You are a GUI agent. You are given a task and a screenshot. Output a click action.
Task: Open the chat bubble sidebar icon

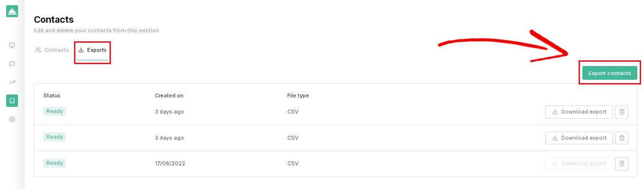(12, 64)
